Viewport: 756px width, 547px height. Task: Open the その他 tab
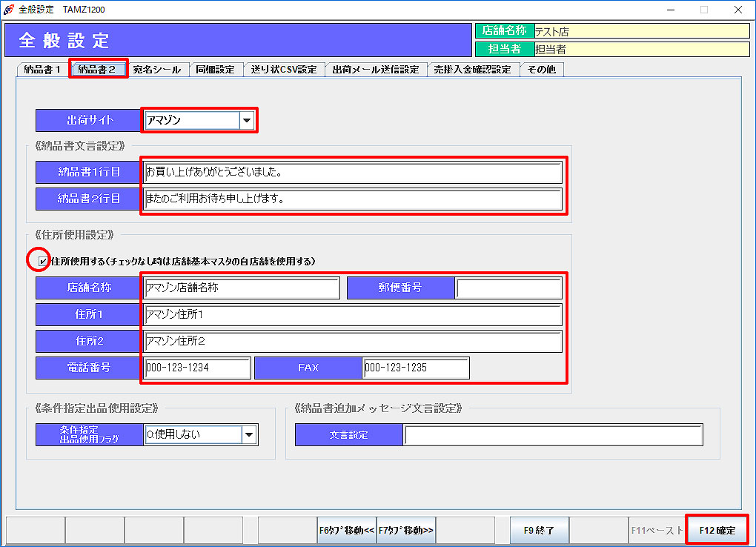542,70
